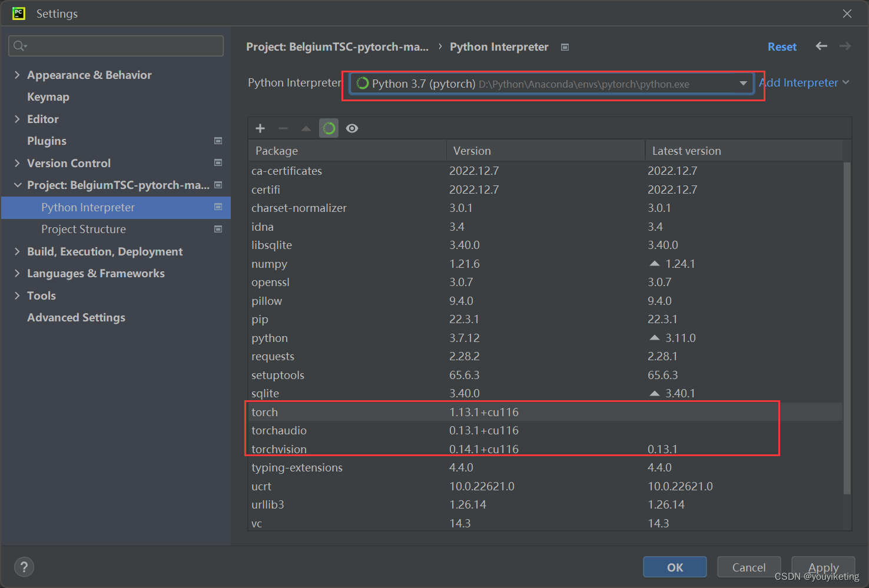Click project-level icon beside Version Control
The width and height of the screenshot is (869, 588).
coord(218,162)
